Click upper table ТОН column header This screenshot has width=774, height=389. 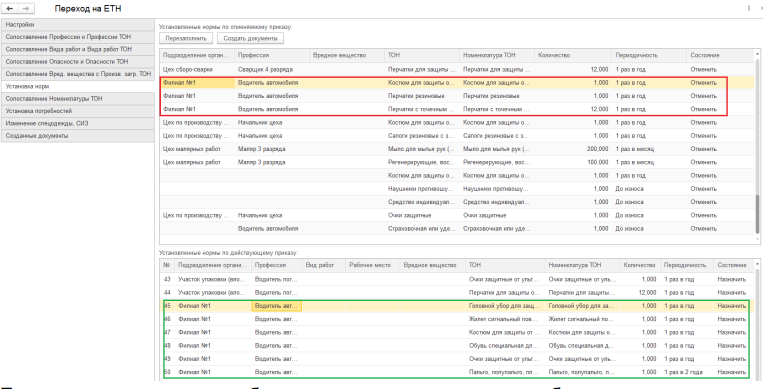tap(422, 55)
